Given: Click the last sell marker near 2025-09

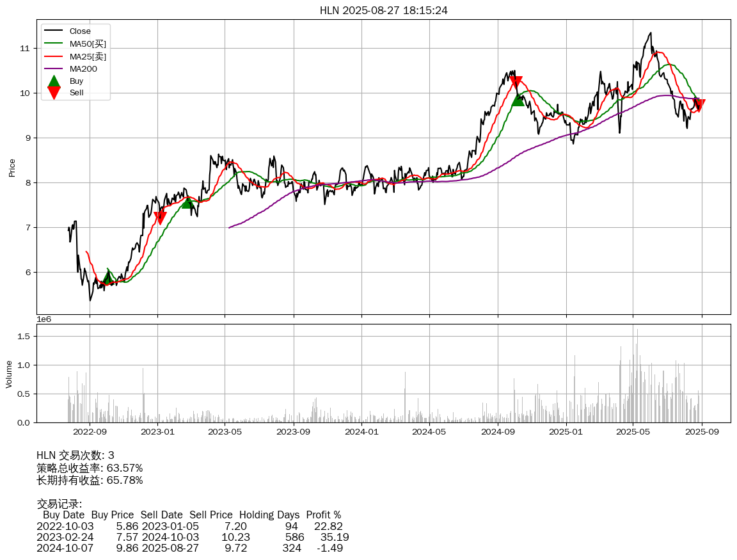Looking at the screenshot, I should (699, 105).
